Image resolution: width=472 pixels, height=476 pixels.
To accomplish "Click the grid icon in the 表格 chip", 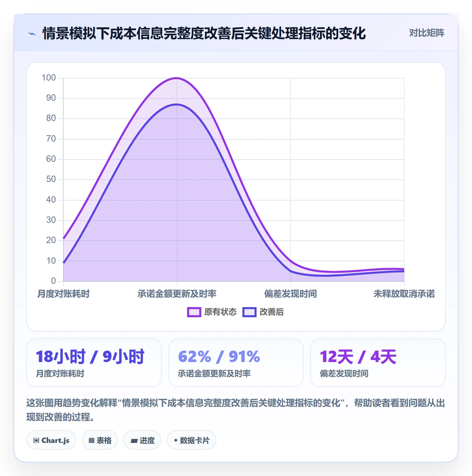I will [x=91, y=441].
